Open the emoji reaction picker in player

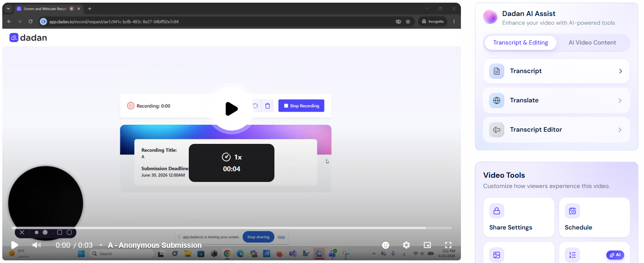[386, 245]
